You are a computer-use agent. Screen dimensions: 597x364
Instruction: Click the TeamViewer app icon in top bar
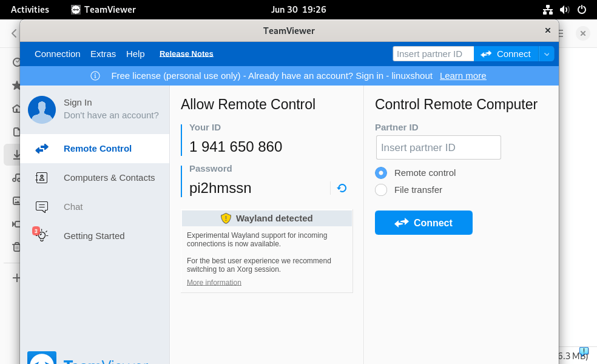coord(76,10)
